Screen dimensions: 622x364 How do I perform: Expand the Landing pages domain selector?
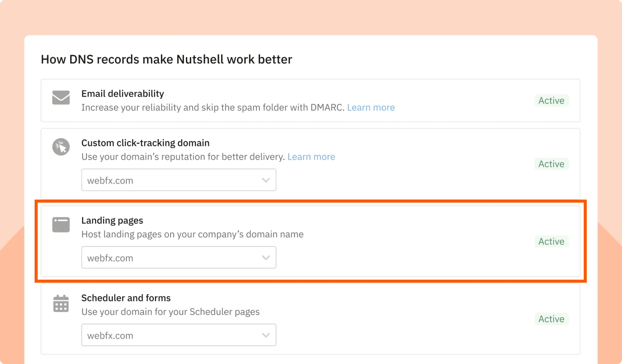[x=179, y=257]
